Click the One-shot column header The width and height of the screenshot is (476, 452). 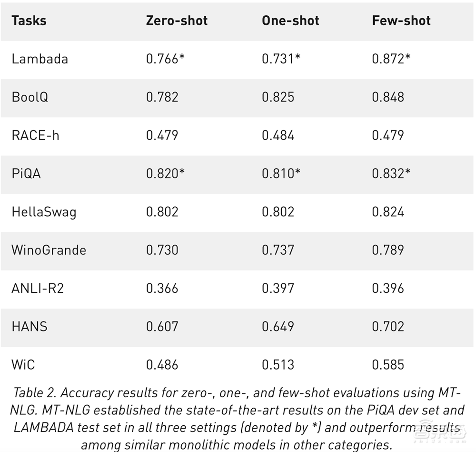pyautogui.click(x=290, y=21)
